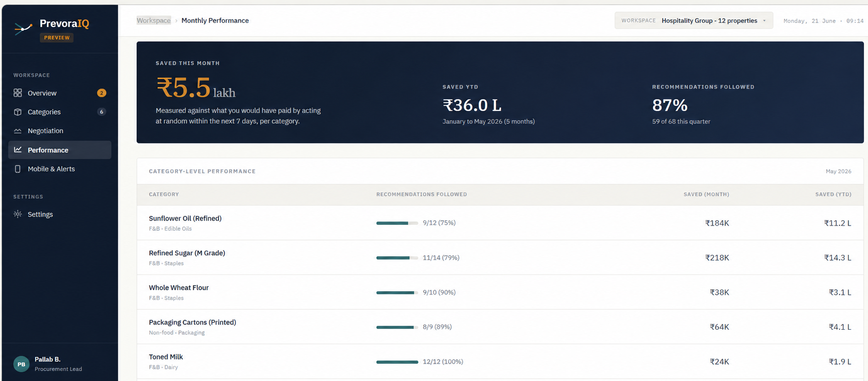Click ₹184K saved month value

pyautogui.click(x=717, y=223)
